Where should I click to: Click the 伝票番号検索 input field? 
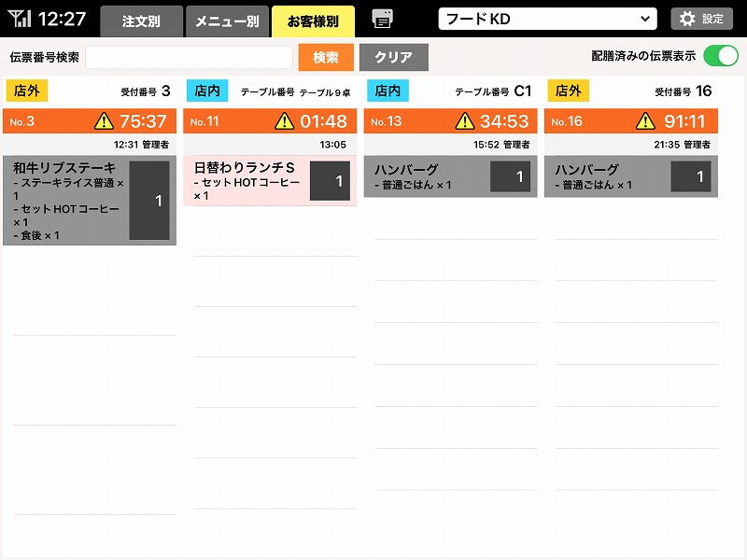(x=189, y=57)
